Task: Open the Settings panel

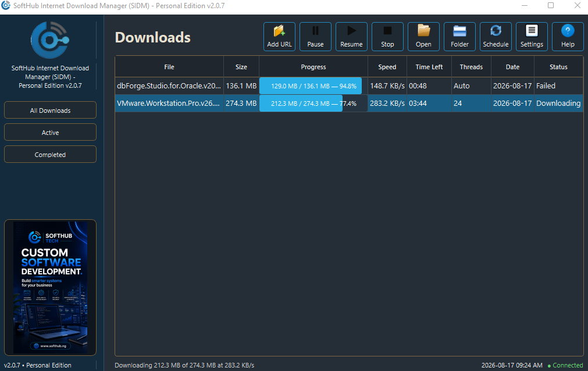Action: click(x=532, y=37)
